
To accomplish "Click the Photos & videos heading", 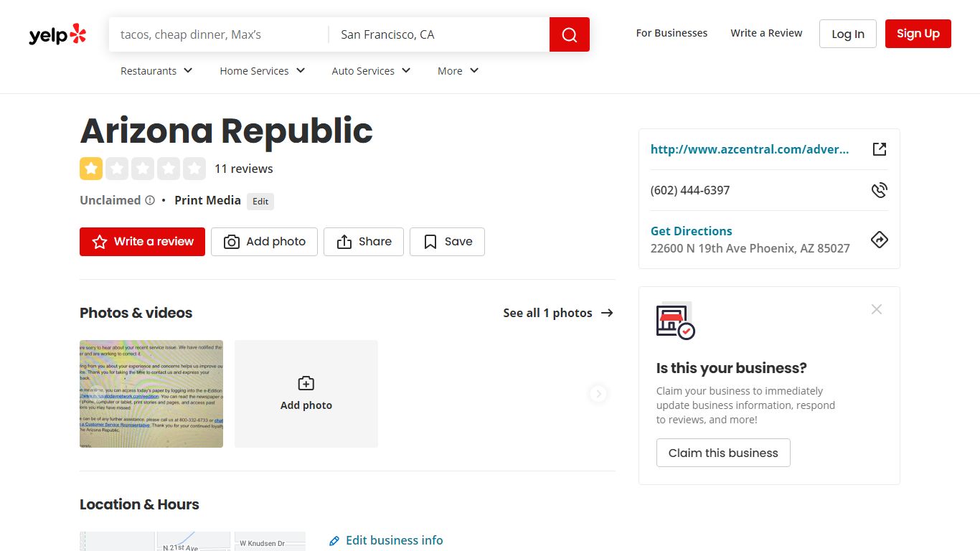I will coord(136,313).
